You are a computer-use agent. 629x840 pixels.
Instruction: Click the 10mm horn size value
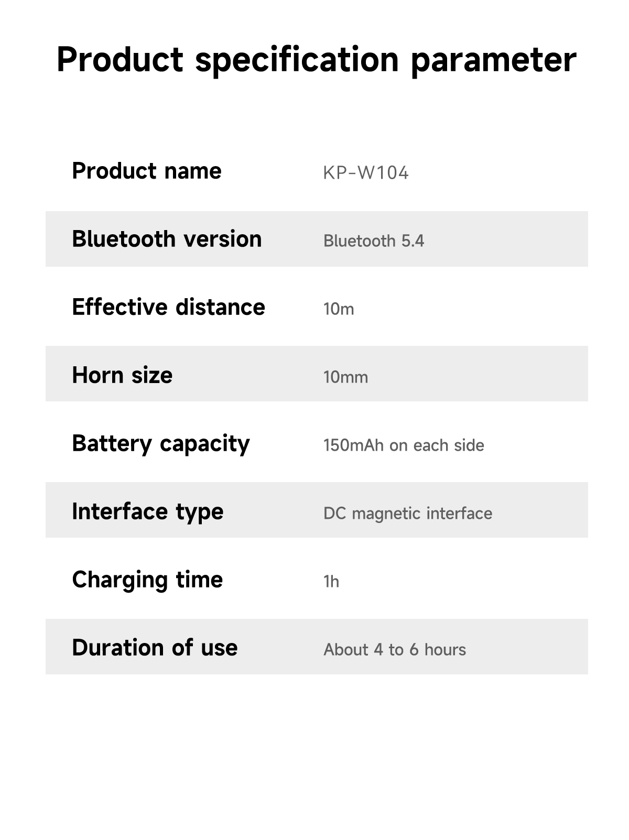(345, 377)
